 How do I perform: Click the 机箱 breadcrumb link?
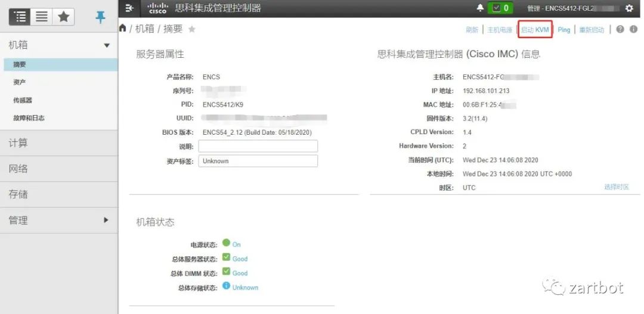(x=144, y=29)
